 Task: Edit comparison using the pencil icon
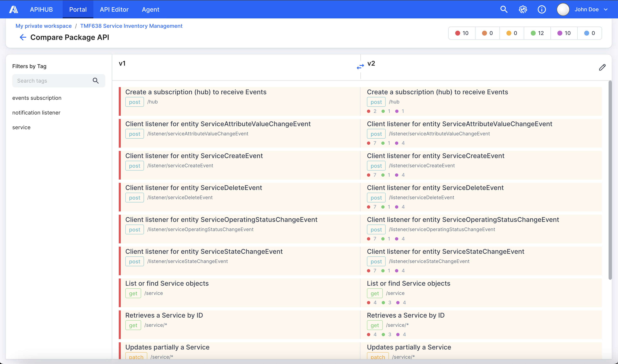(602, 67)
